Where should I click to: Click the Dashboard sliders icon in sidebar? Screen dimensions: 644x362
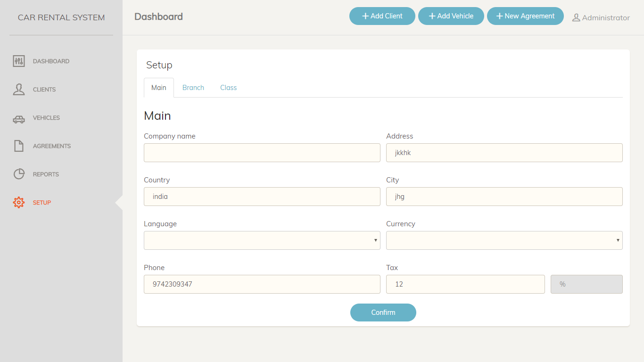[19, 61]
